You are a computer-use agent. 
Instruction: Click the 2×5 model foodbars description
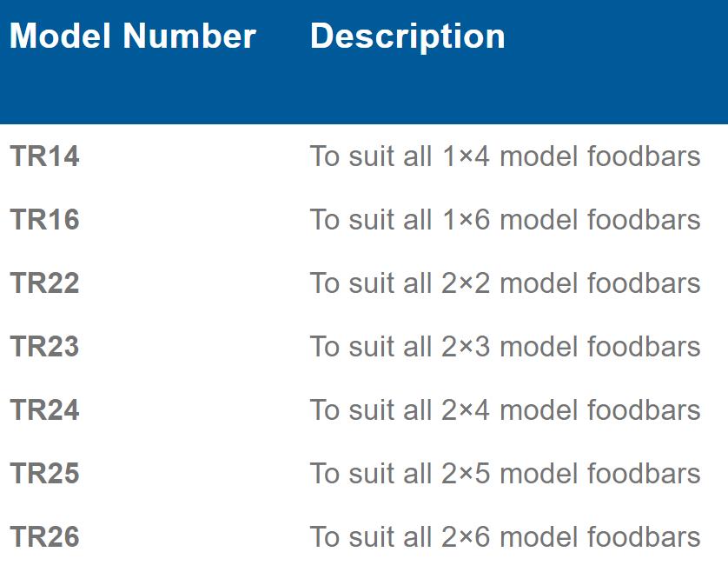505,475
